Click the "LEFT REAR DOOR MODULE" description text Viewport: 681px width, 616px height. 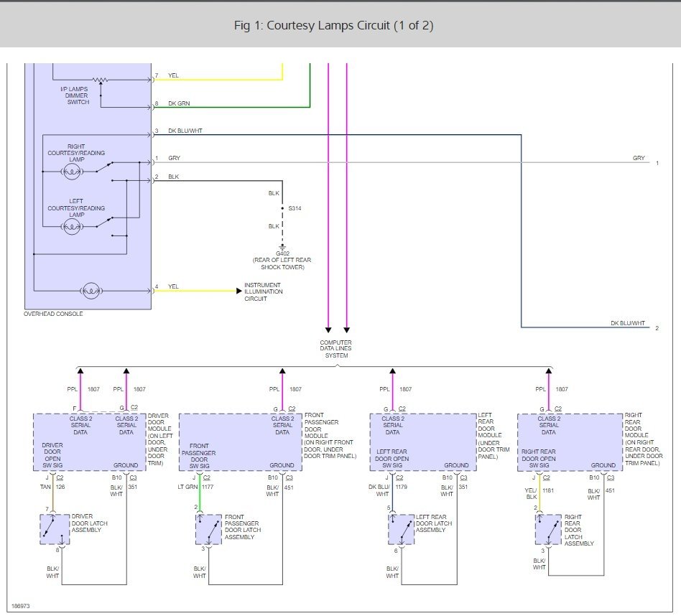pos(494,436)
